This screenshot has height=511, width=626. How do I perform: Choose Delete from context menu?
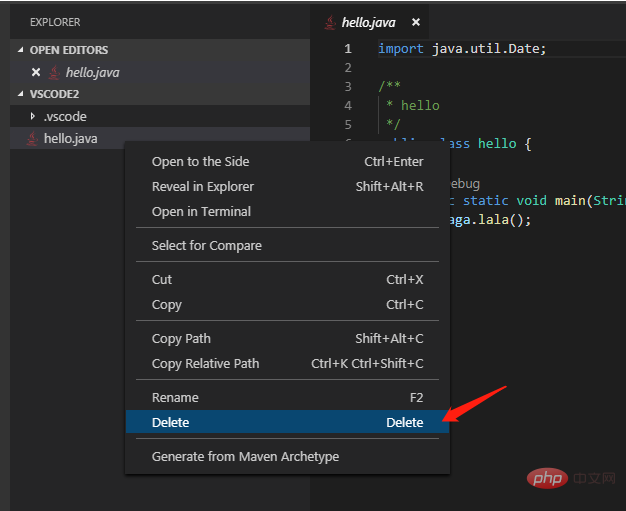(x=287, y=422)
